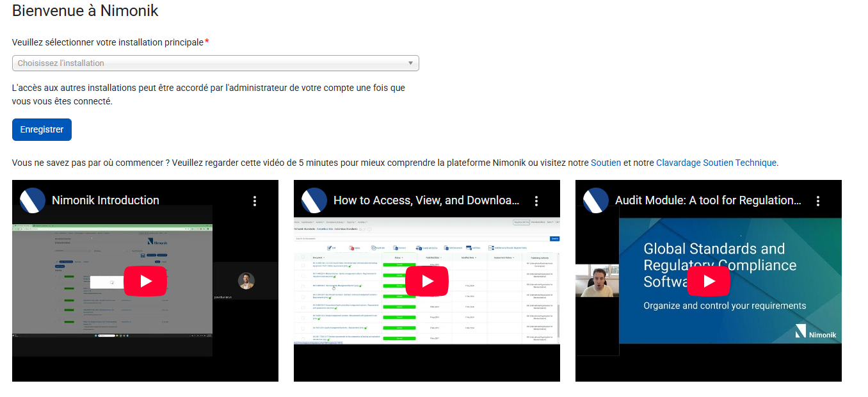Click channel avatar on Nimonik Introduction video
Viewport: 868px width, 397px height.
[33, 200]
